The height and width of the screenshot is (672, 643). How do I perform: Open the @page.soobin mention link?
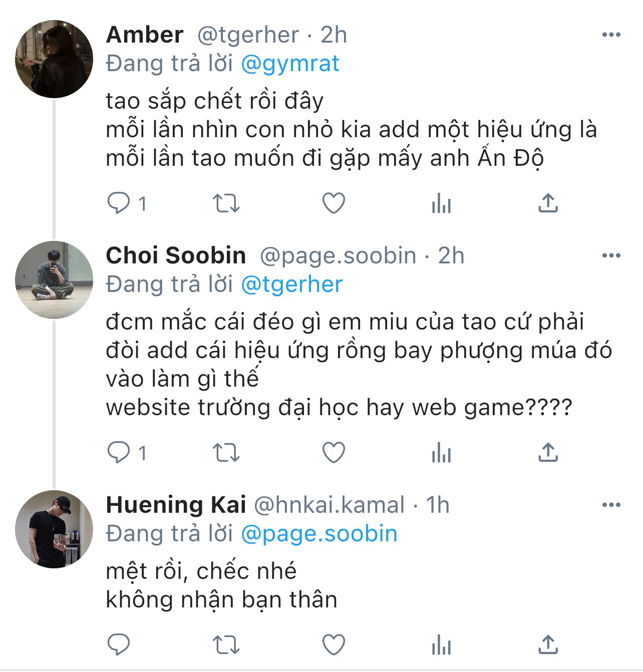click(x=319, y=533)
